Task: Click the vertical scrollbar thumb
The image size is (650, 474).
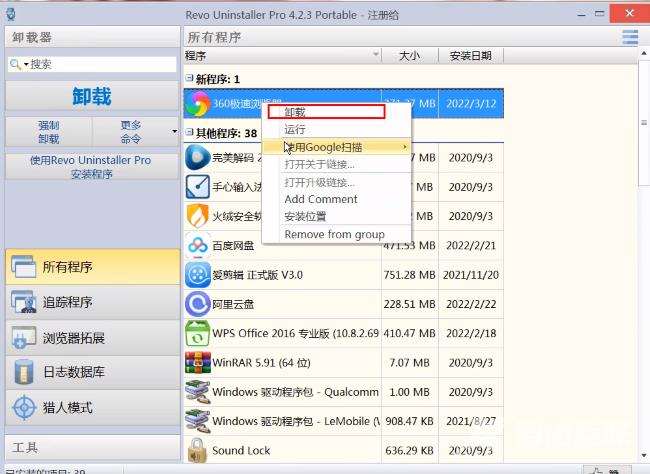Action: pyautogui.click(x=644, y=122)
